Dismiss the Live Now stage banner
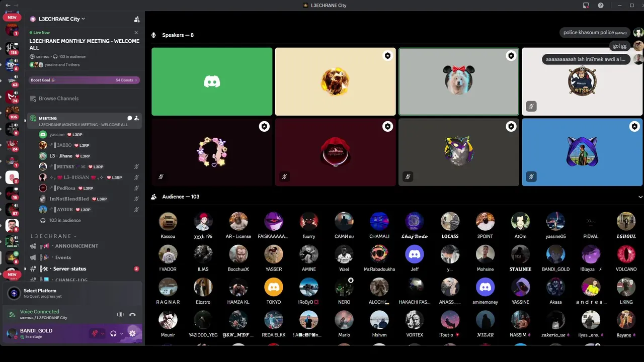The image size is (644, 362). click(x=136, y=33)
